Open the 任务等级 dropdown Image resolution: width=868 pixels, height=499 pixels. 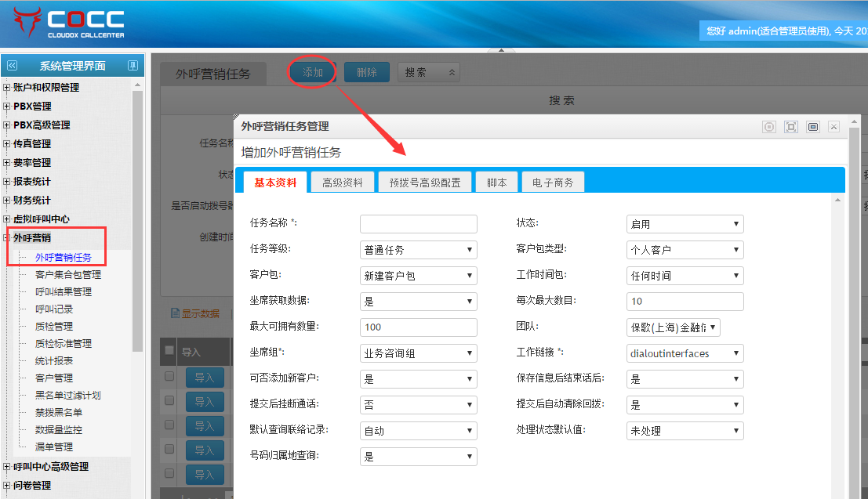pos(418,250)
